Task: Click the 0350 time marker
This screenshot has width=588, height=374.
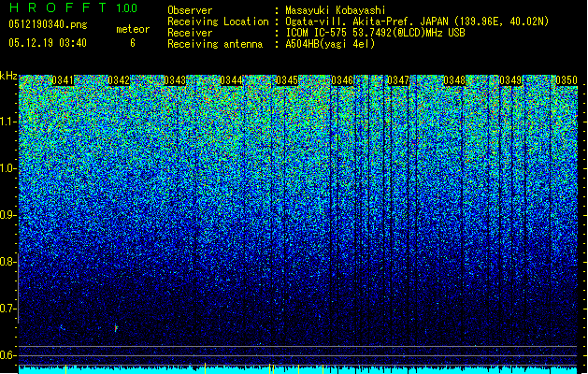Action: coord(566,80)
